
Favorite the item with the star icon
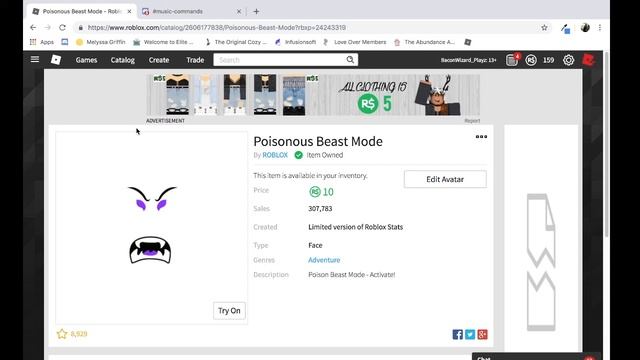tap(62, 334)
